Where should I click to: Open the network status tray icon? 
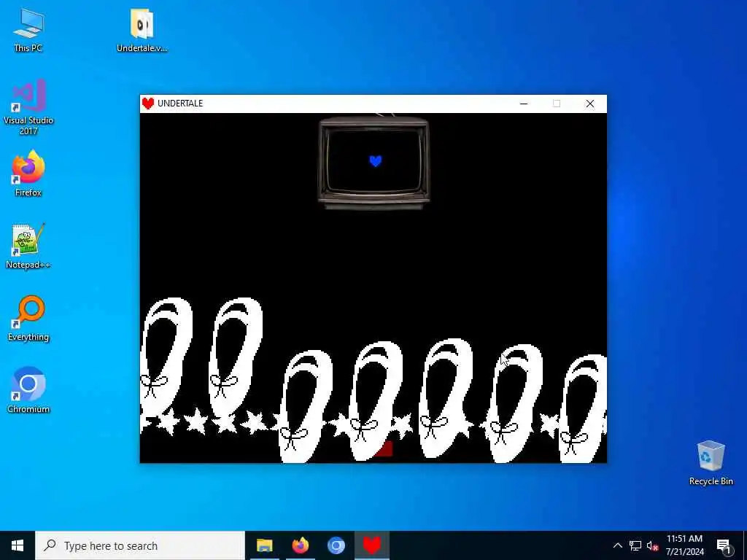635,545
